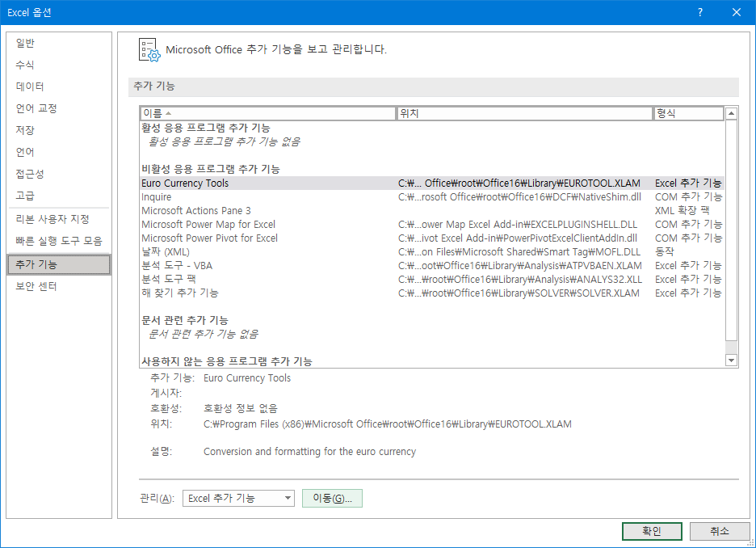Select the 해 찾기 추가 기능 row

click(x=432, y=293)
